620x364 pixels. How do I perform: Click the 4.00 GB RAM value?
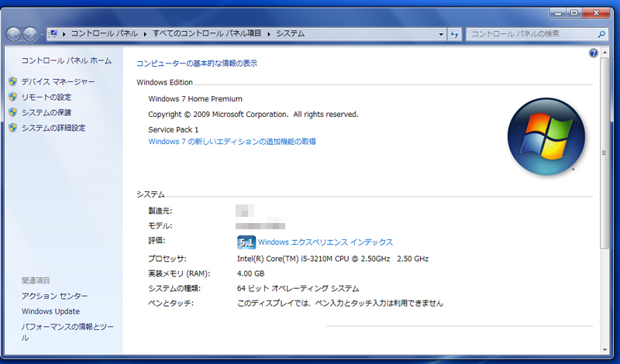tap(250, 273)
